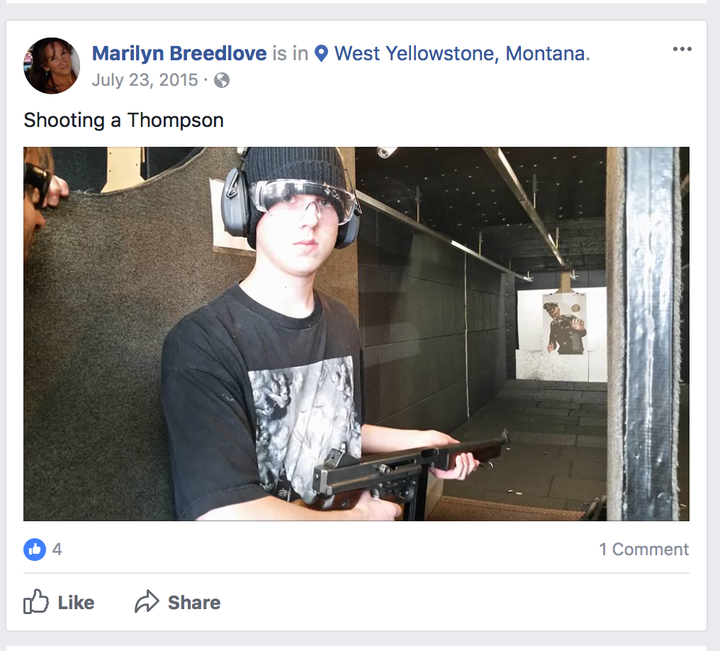Open the three-dots post options menu

click(682, 49)
